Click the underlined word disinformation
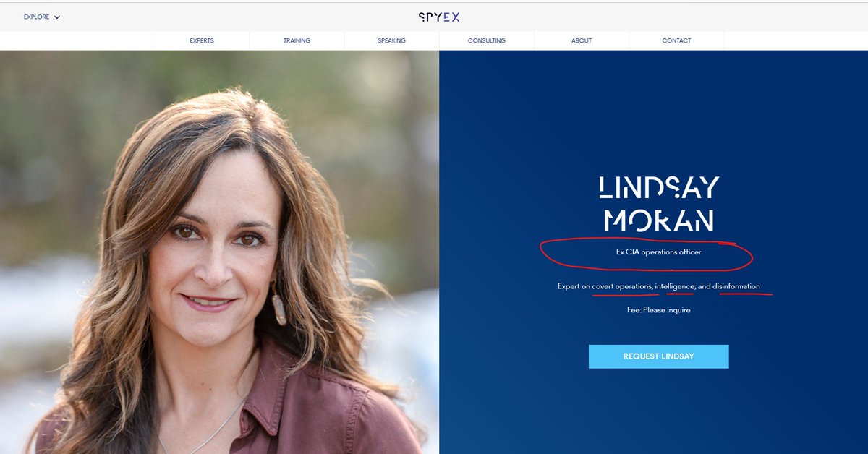Screen dimensions: 868x454 tap(736, 286)
